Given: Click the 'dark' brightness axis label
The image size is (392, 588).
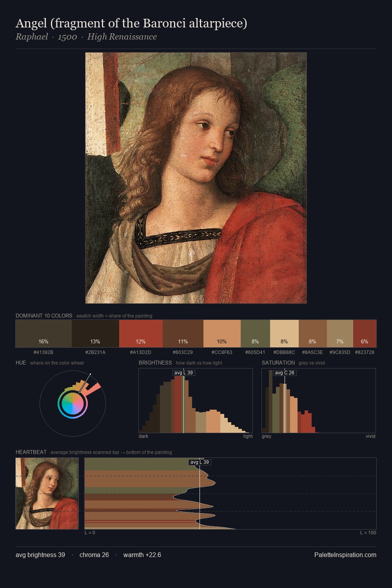Looking at the screenshot, I should point(143,436).
